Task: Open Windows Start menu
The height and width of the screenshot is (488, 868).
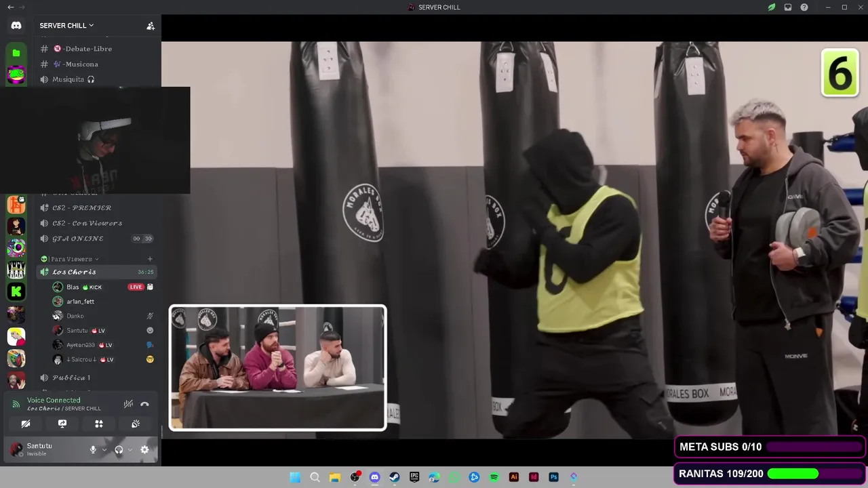Action: click(295, 477)
